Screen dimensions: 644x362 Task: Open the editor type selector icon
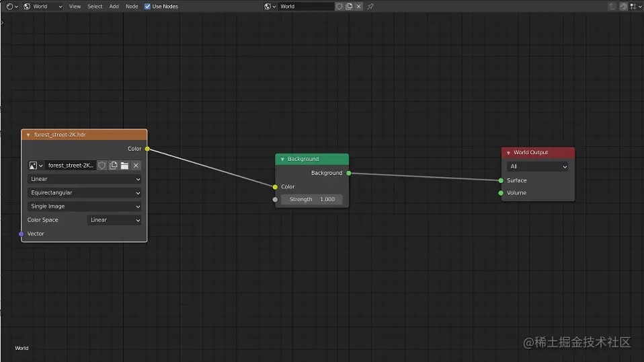coord(12,6)
